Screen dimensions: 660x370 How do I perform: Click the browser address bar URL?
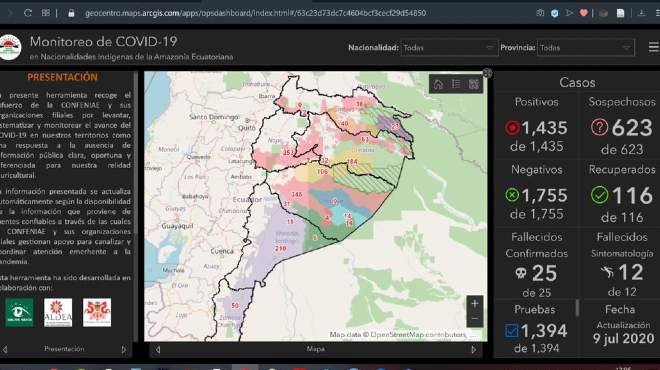coord(255,13)
